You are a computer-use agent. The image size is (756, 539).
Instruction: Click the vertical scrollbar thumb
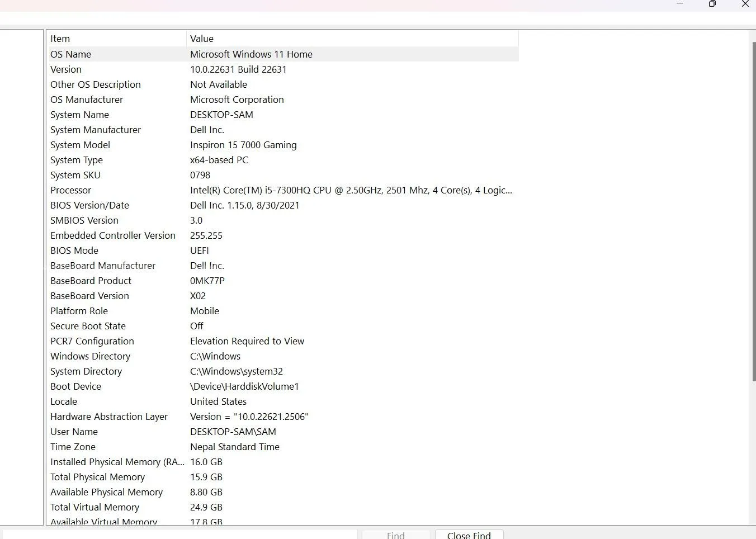click(x=753, y=212)
